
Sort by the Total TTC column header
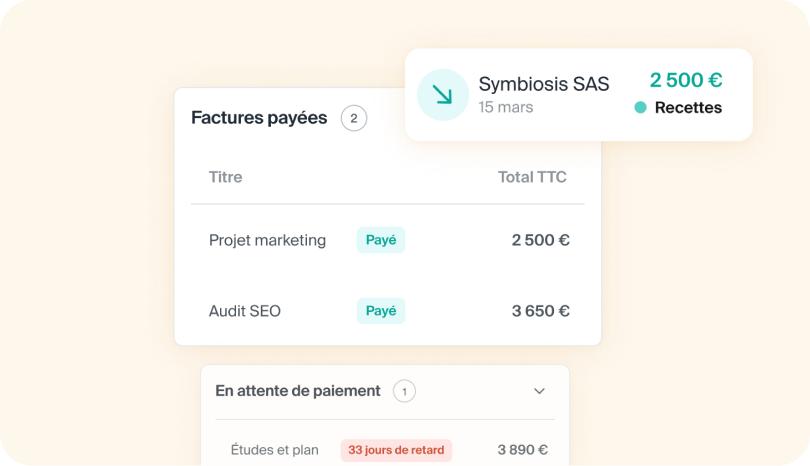point(532,177)
